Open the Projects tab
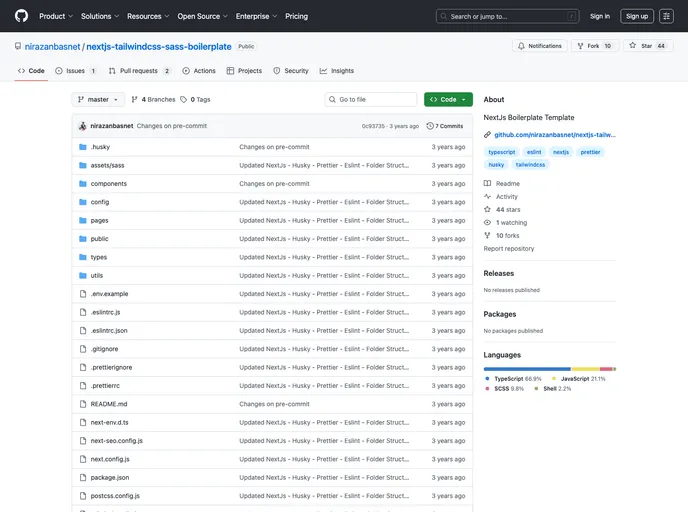 click(244, 71)
